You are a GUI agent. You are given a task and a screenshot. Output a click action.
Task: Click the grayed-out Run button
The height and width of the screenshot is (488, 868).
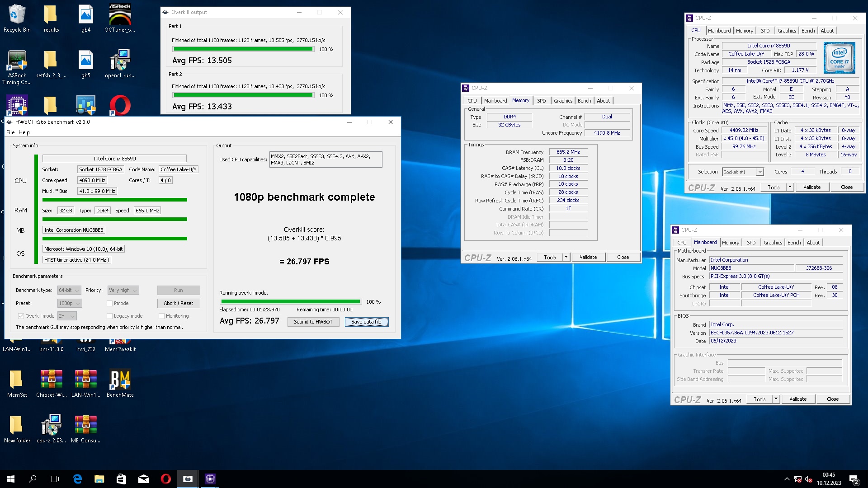[178, 290]
